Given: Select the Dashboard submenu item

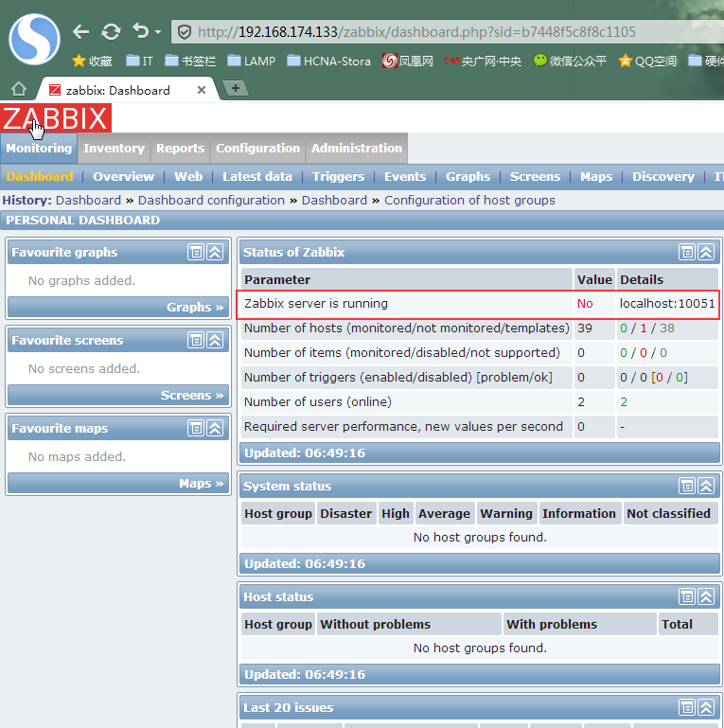Looking at the screenshot, I should coord(40,176).
